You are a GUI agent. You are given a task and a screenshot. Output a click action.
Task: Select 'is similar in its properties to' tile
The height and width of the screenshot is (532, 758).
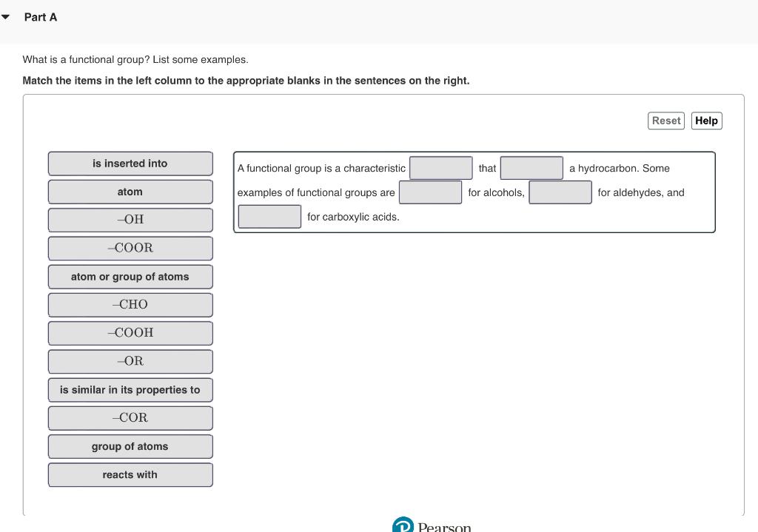point(130,389)
